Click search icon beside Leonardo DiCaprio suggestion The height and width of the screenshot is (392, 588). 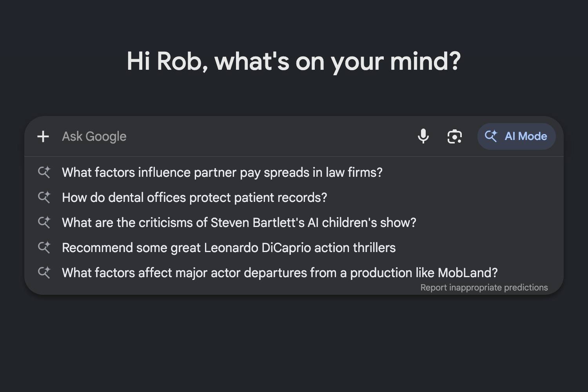[44, 248]
